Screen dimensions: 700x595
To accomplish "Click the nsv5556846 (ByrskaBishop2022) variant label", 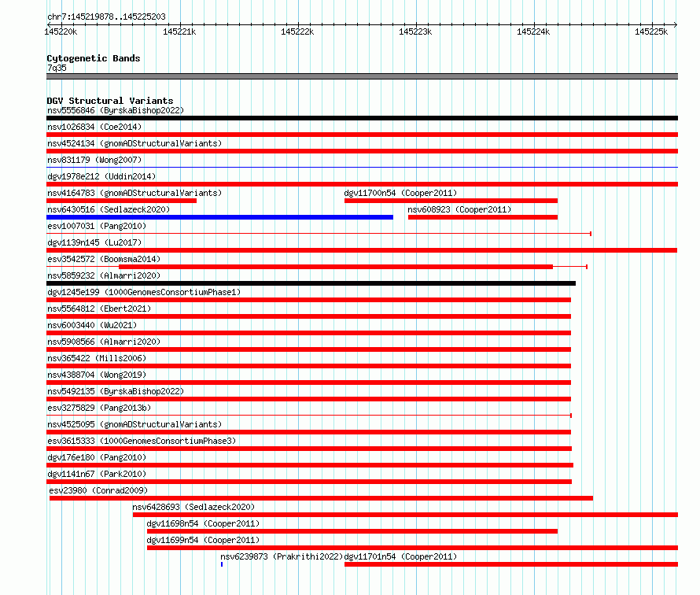I will coord(116,110).
